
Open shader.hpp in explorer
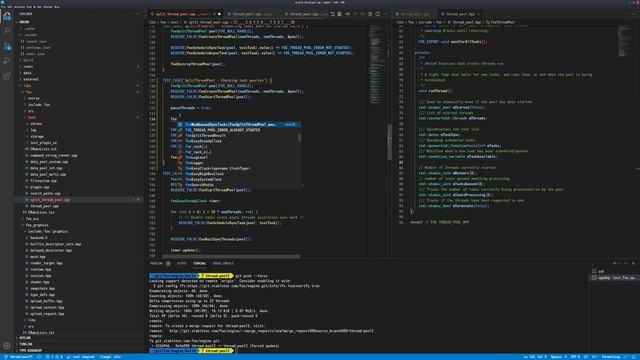point(40,282)
